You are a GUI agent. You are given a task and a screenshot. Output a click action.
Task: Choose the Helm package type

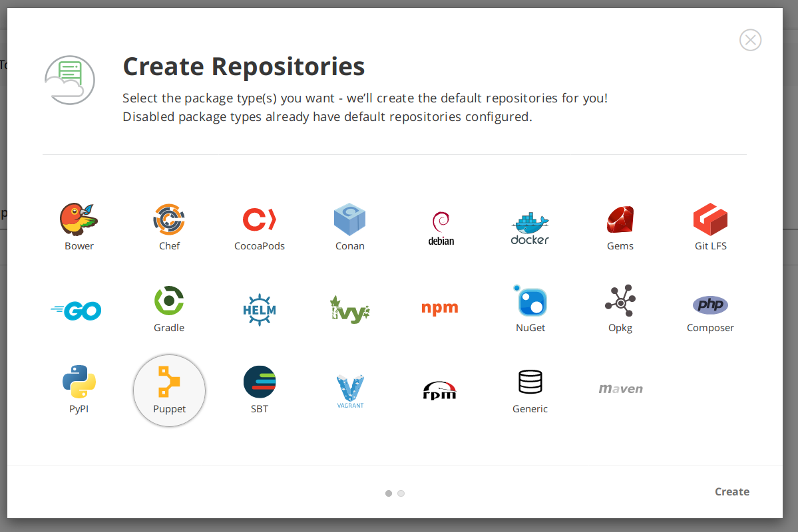260,310
